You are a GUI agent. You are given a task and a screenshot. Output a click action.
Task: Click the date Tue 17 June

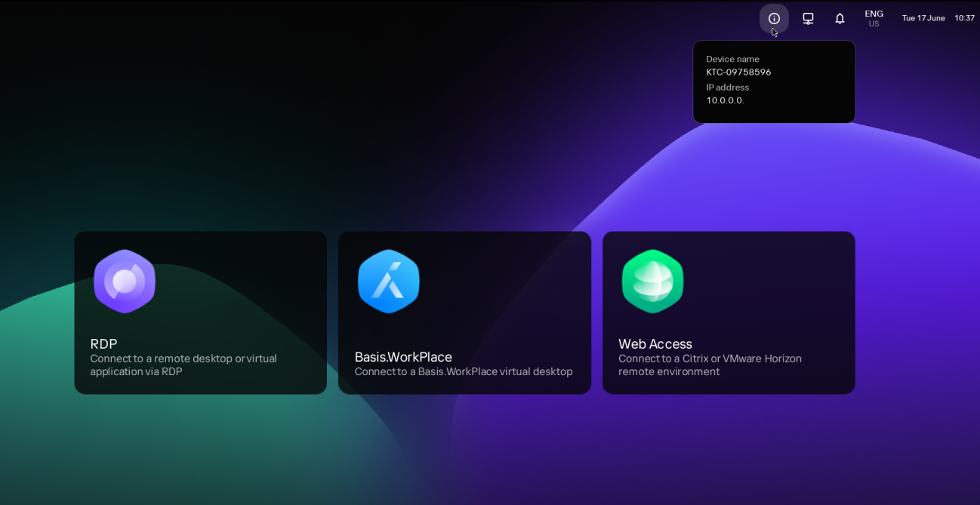(923, 18)
